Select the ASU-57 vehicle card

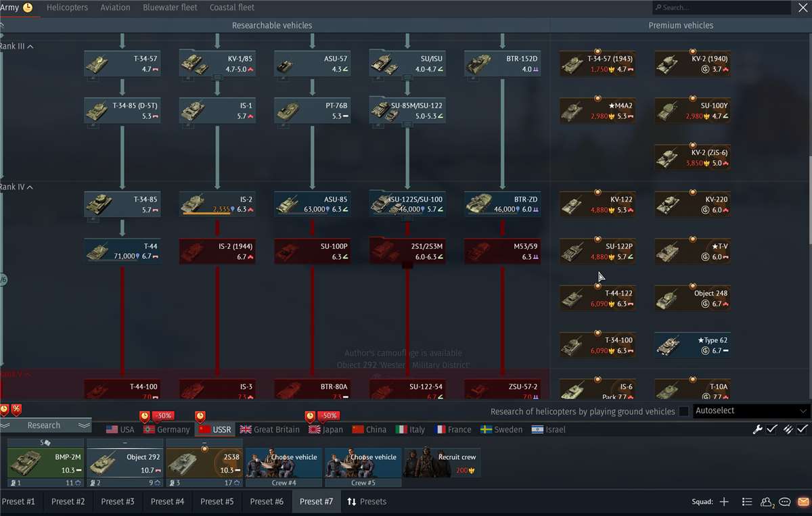coord(313,64)
